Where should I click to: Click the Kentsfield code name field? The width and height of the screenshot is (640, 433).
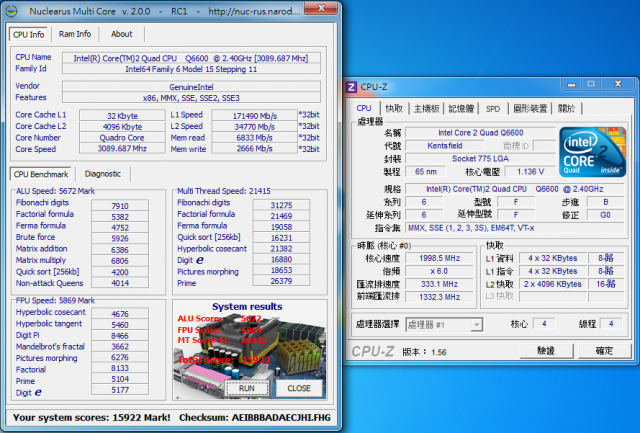click(x=445, y=146)
